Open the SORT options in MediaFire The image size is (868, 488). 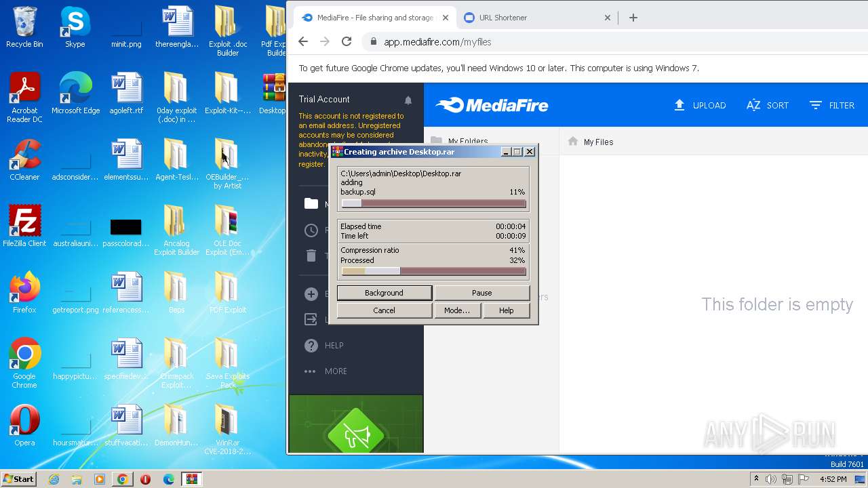click(x=767, y=105)
